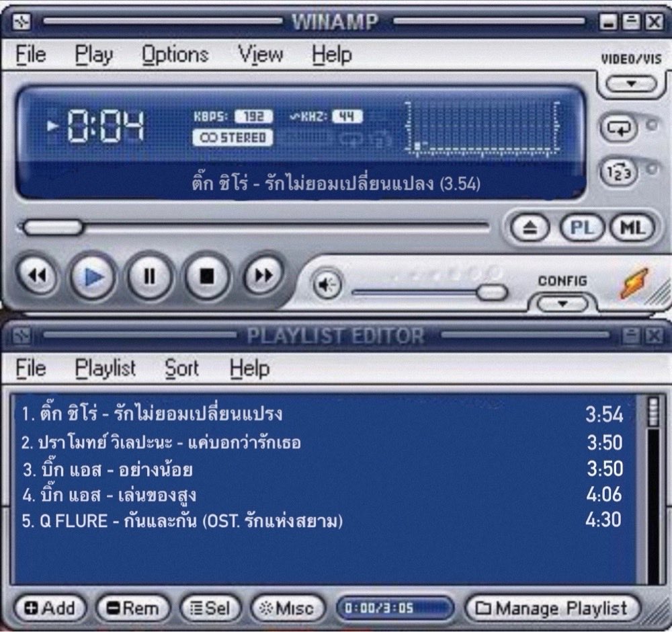Open the File menu in Playlist Editor

[31, 368]
